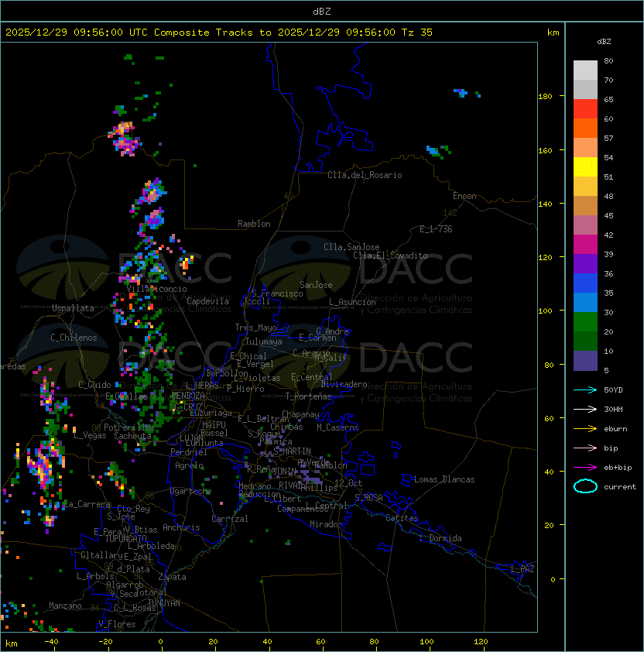Pick the orange 57-60 dBZ color swatch
Viewport: 644px width, 652px height.
pyautogui.click(x=585, y=128)
